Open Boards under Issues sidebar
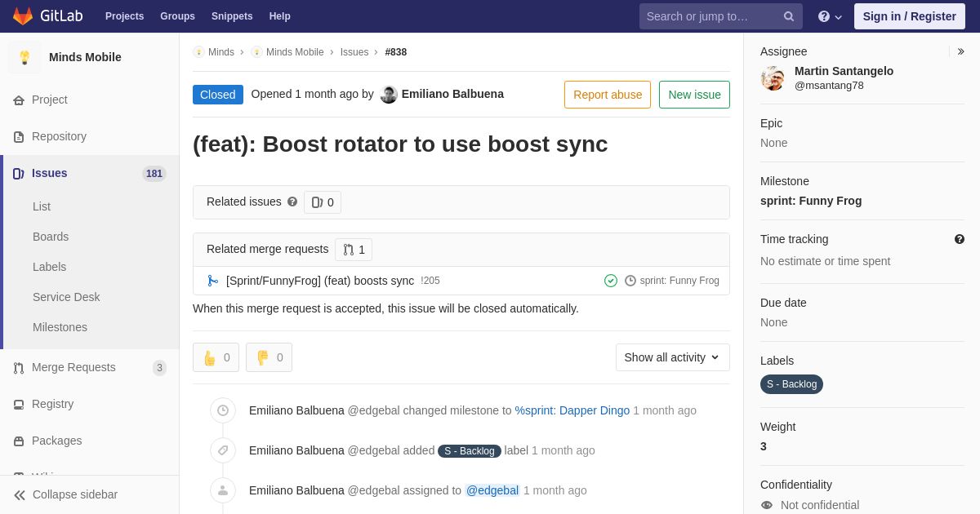The image size is (980, 514). click(51, 237)
